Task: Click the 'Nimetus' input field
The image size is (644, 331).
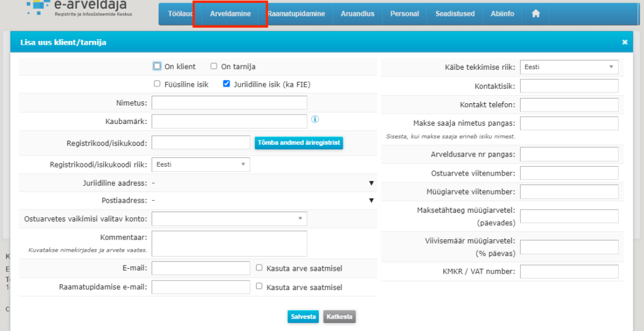Action: click(x=230, y=103)
